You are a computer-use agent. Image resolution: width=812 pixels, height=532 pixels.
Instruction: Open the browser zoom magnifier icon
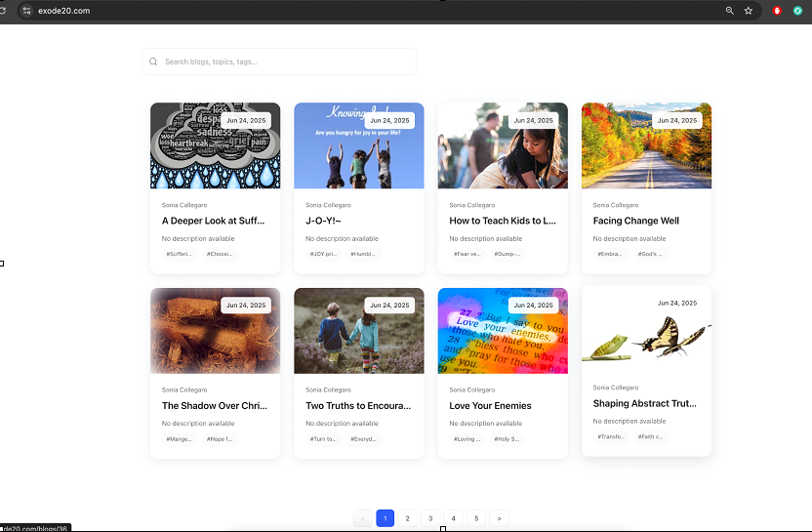(x=729, y=11)
